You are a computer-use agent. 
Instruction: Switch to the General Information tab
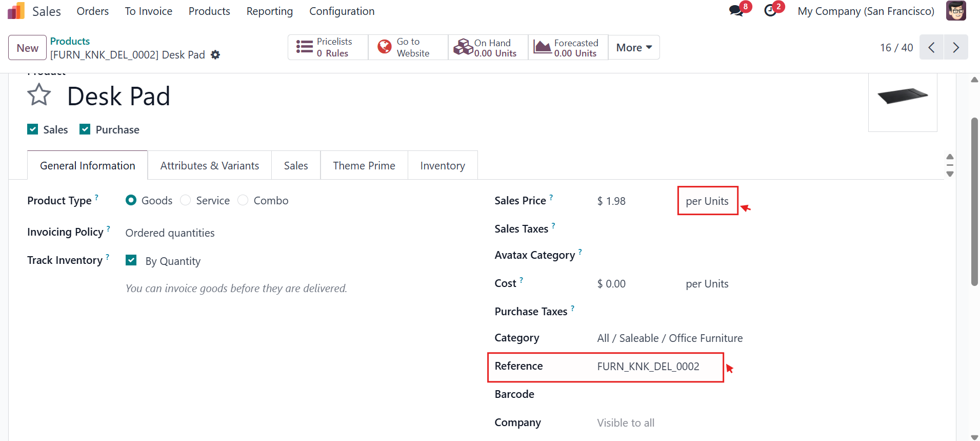(88, 165)
